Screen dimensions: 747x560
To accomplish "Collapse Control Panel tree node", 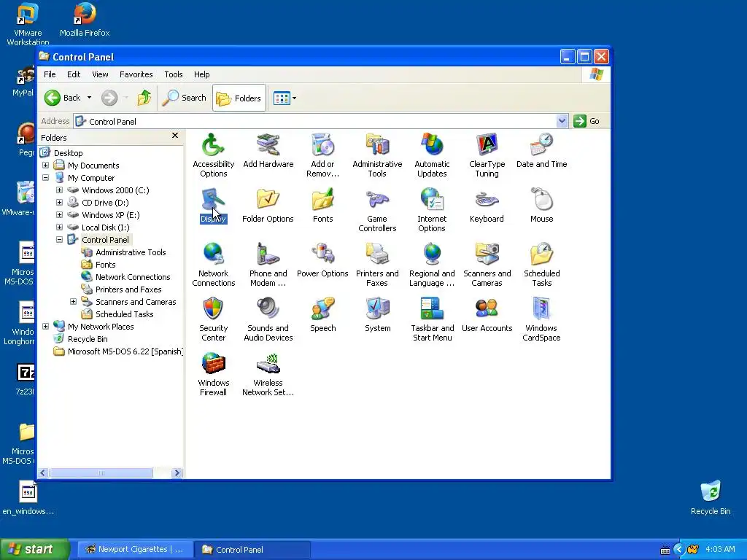I will point(60,239).
